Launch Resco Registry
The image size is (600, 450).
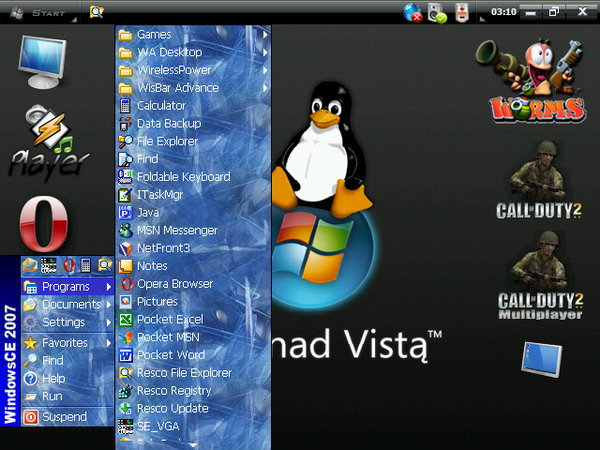coord(193,391)
